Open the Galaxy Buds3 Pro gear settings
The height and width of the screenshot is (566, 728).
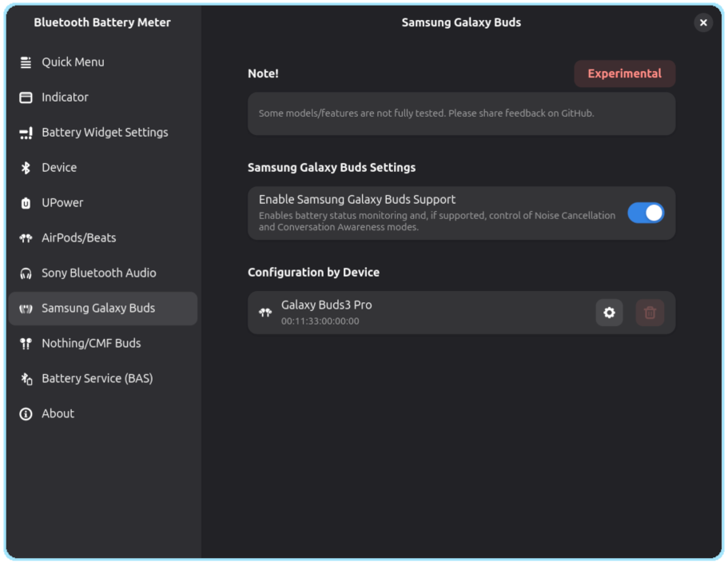(x=609, y=313)
